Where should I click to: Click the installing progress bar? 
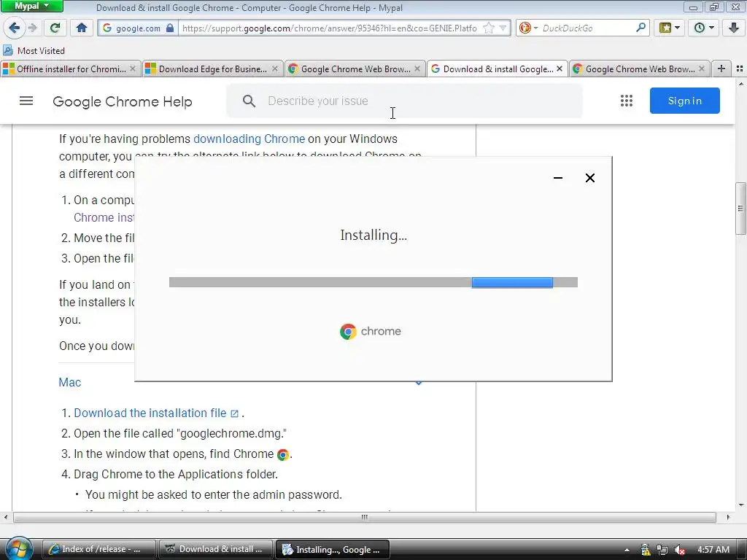[373, 282]
